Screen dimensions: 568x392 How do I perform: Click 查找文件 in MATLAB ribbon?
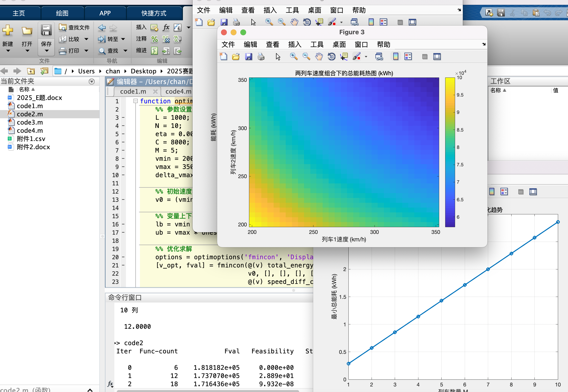coord(74,28)
